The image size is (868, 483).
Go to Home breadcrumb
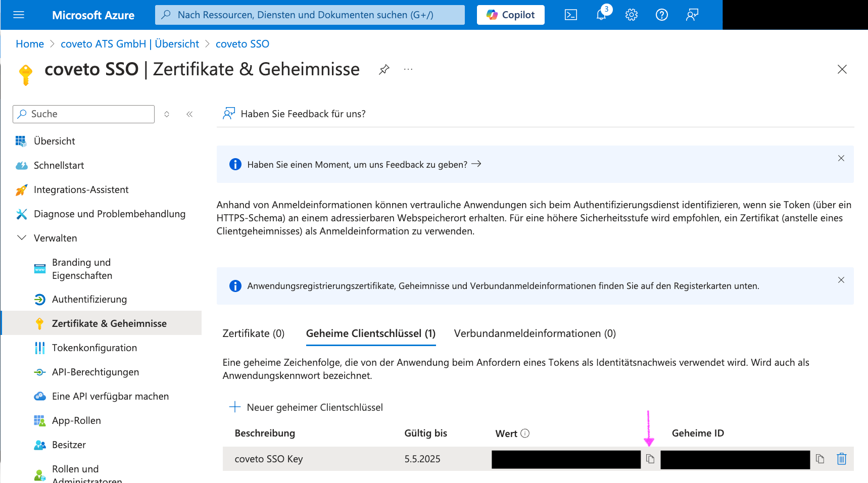[30, 44]
